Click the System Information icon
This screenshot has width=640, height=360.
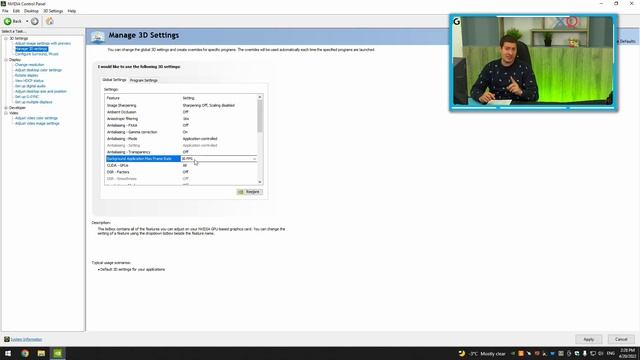click(7, 339)
